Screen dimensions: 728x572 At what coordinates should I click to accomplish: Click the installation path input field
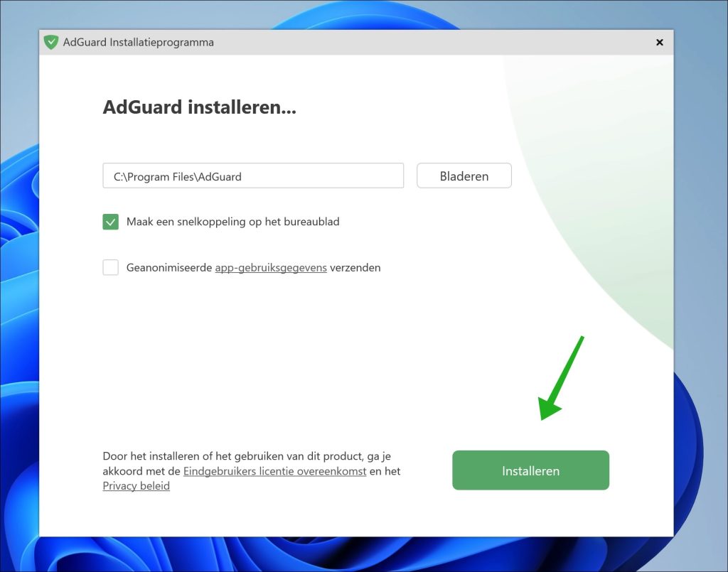[253, 176]
